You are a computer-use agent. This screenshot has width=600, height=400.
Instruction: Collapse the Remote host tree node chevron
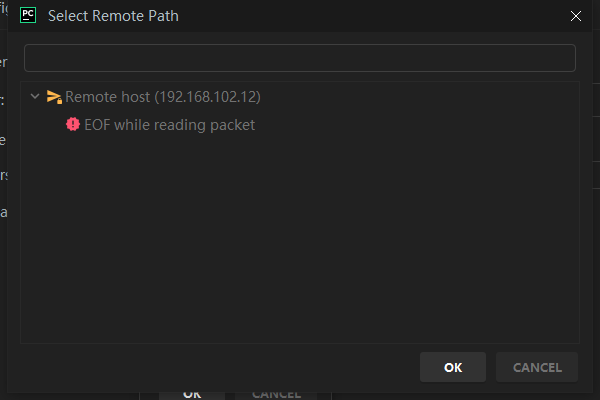(35, 97)
